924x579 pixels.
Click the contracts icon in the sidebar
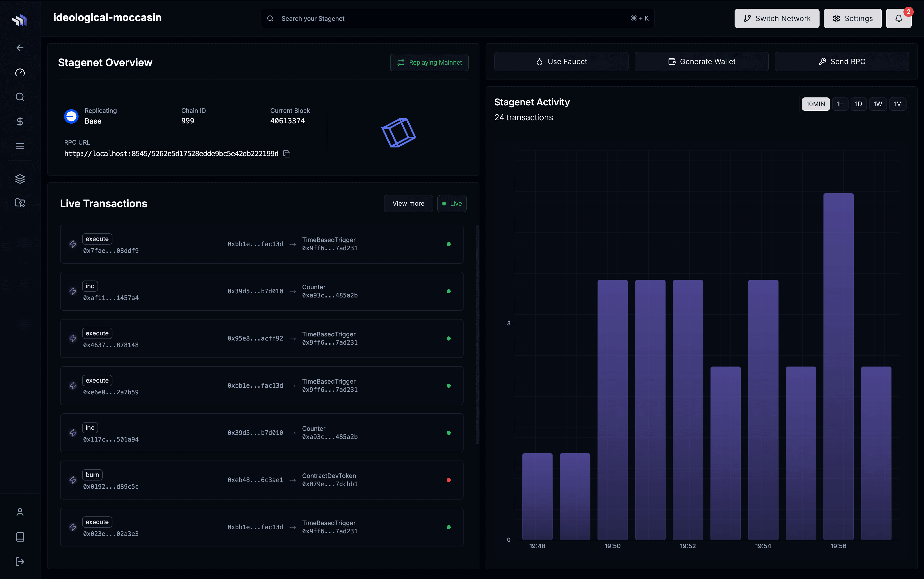[20, 203]
